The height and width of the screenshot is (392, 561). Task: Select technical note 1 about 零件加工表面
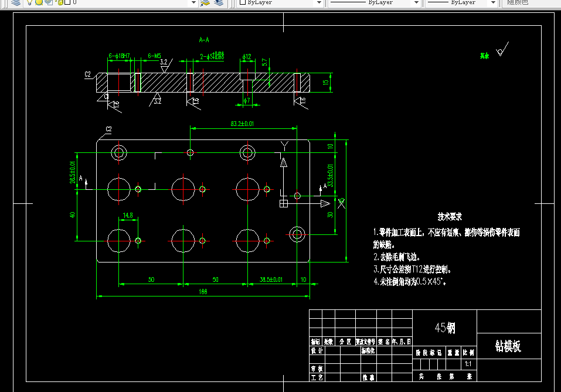pos(446,238)
